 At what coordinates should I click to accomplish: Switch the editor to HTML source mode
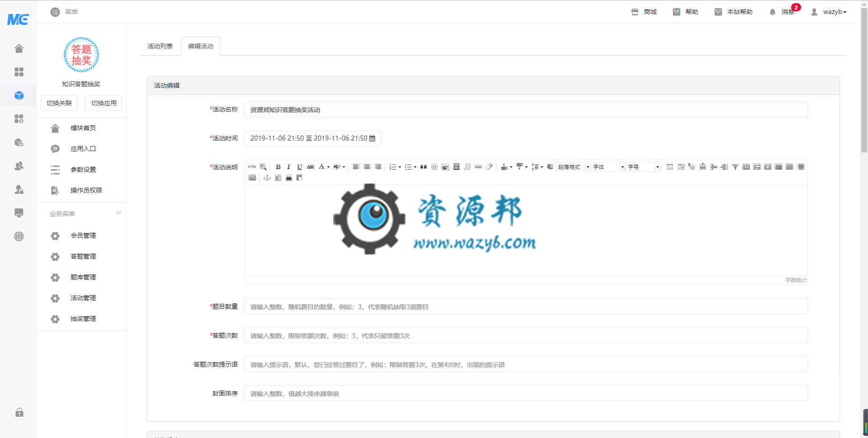coord(252,167)
